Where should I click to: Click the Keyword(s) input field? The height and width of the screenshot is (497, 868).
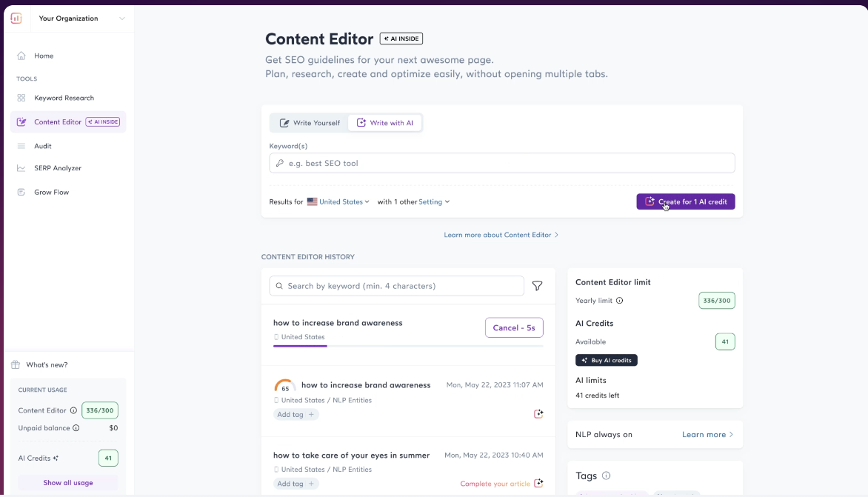click(x=501, y=163)
